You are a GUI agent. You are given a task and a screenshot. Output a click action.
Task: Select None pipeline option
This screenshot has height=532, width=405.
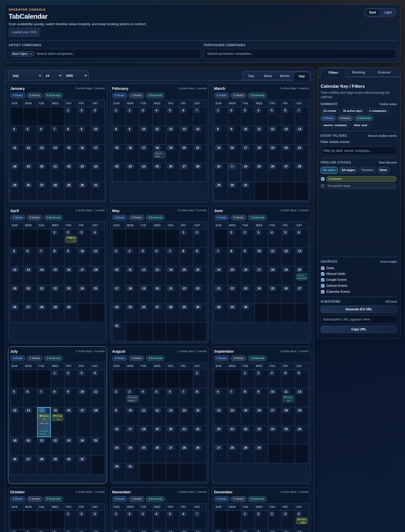[x=383, y=170]
